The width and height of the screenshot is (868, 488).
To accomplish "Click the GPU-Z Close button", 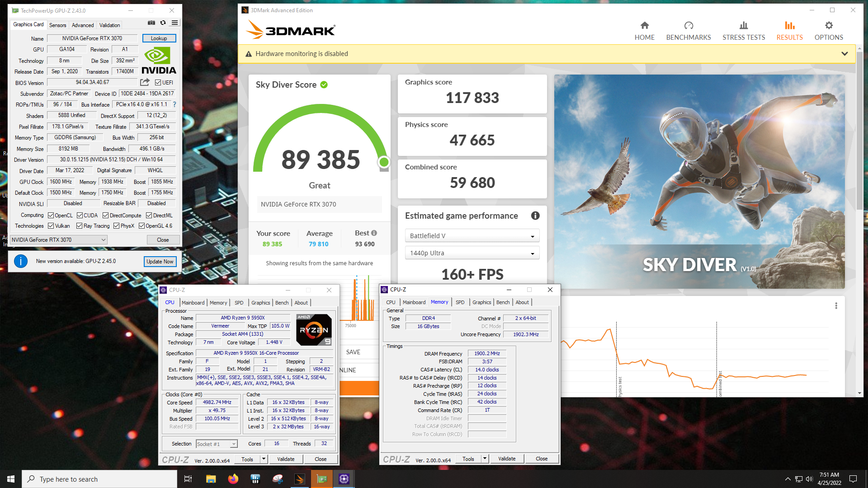I will point(163,240).
